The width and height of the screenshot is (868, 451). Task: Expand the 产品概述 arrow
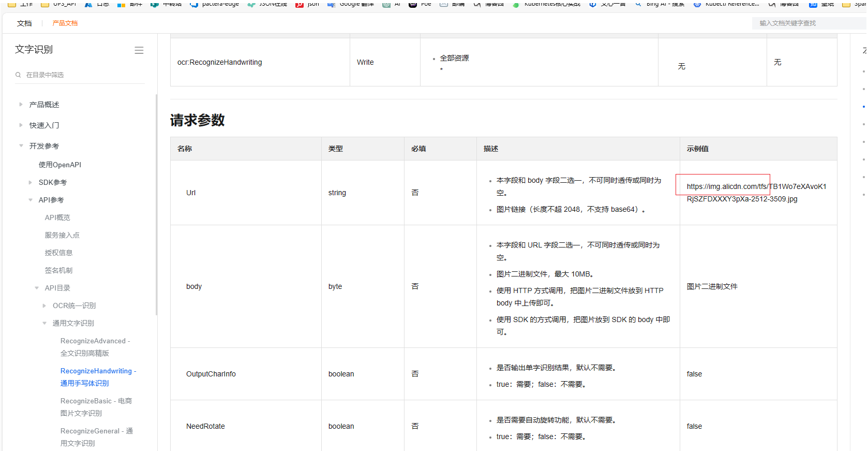pos(21,105)
